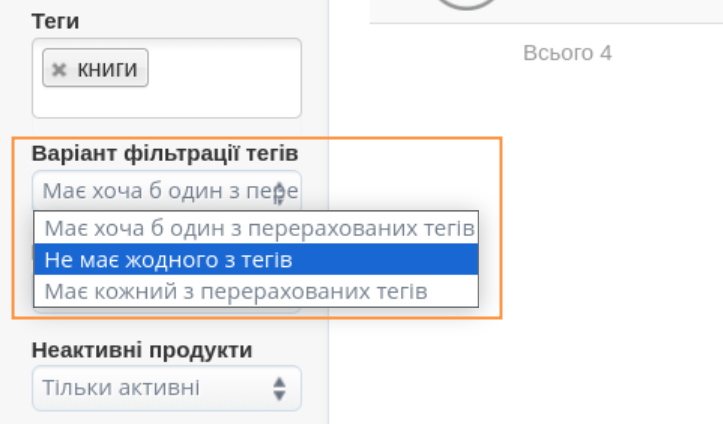Remove the "книги" tag with its x icon

59,70
